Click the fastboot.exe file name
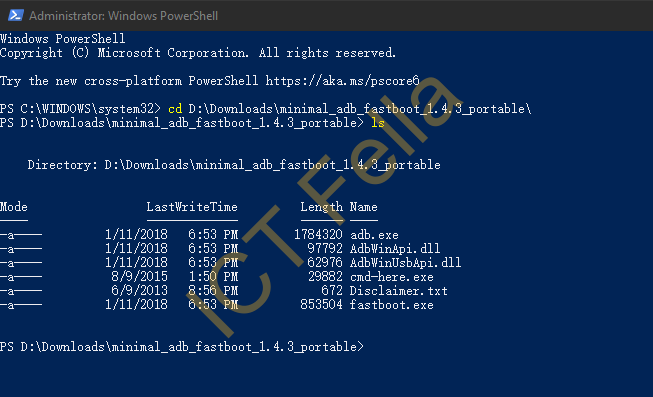 click(x=391, y=305)
